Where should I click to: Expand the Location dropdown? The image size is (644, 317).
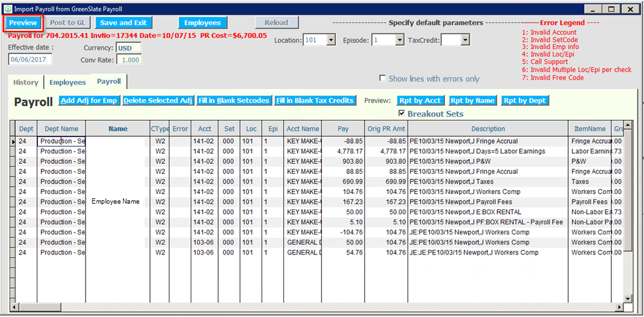pos(331,41)
